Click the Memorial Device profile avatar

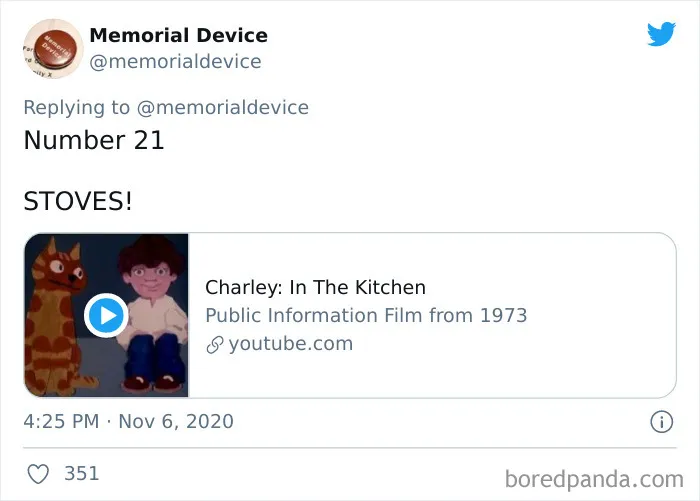coord(53,49)
